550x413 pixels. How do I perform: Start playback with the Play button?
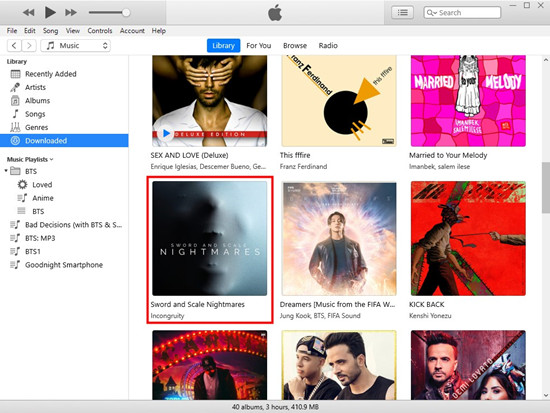click(x=50, y=13)
